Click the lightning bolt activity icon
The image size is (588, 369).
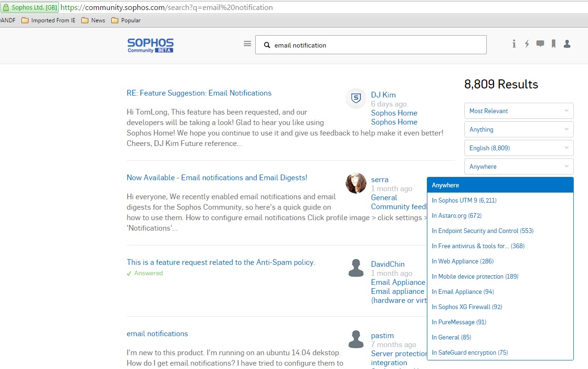527,44
